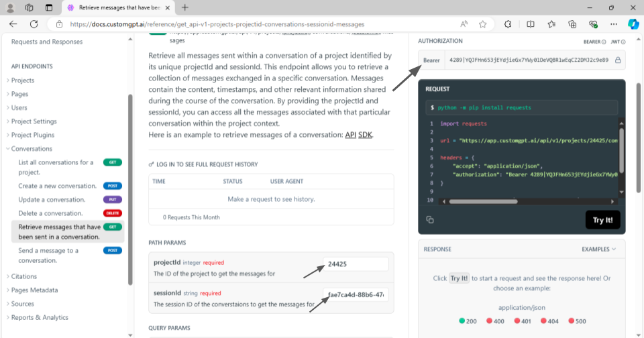Select the 401 response example
Image resolution: width=644 pixels, height=338 pixels.
522,321
